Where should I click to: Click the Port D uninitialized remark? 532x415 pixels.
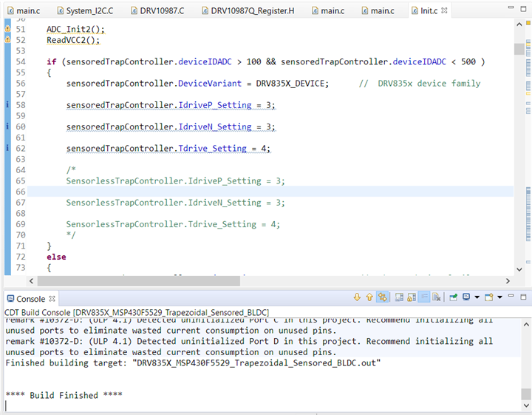coord(249,347)
